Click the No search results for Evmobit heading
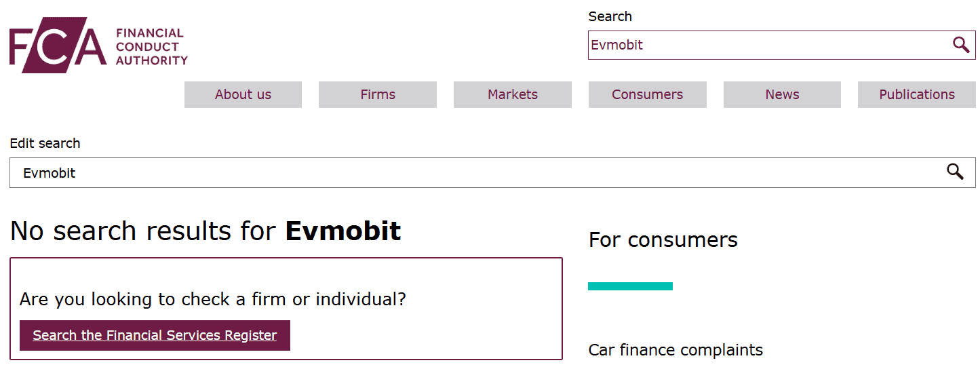 205,231
